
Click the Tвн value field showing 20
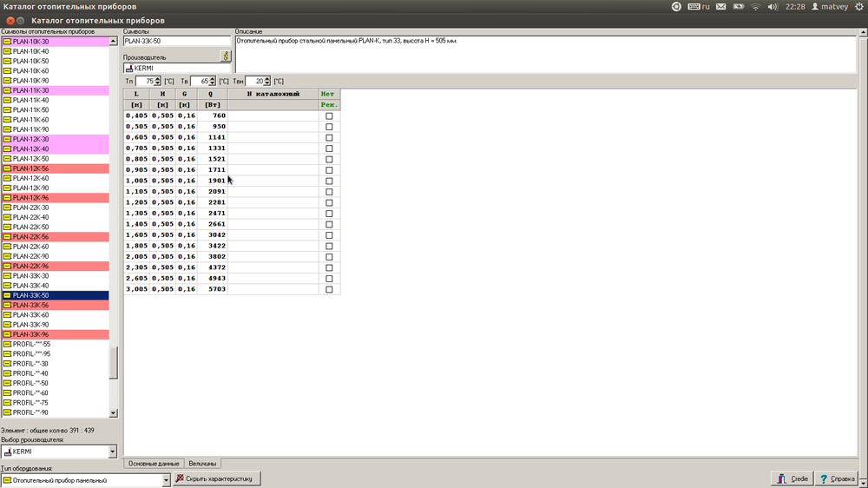pyautogui.click(x=254, y=81)
